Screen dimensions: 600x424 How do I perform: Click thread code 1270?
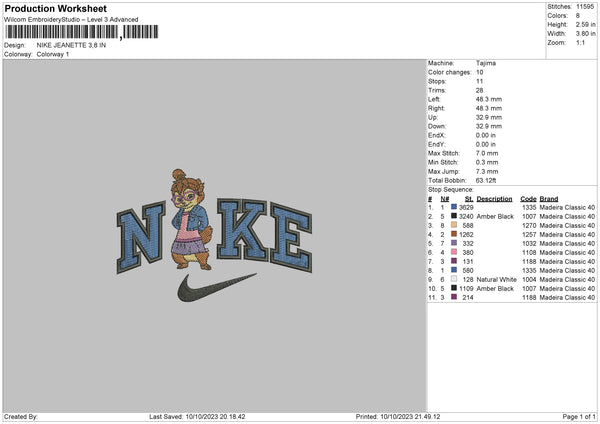[x=529, y=225]
